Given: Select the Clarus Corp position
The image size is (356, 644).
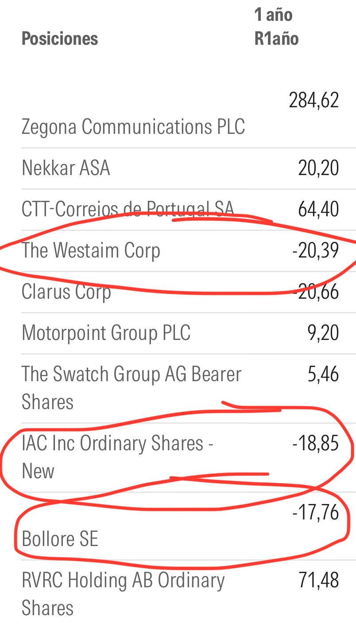Looking at the screenshot, I should (66, 292).
